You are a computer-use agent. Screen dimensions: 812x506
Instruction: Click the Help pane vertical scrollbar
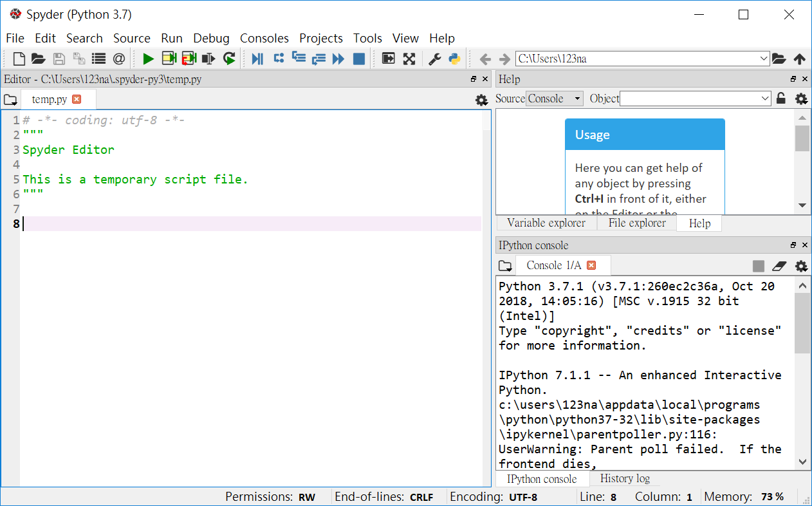pos(802,162)
